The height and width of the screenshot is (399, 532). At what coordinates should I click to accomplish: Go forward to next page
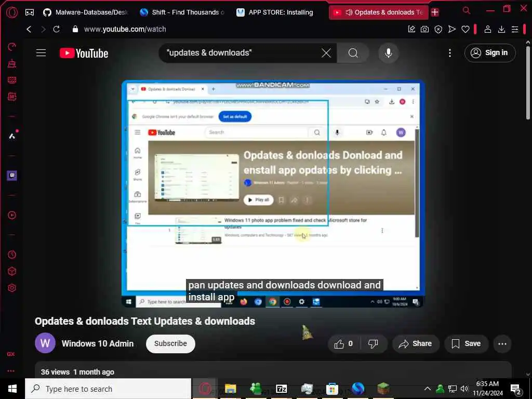[x=43, y=29]
